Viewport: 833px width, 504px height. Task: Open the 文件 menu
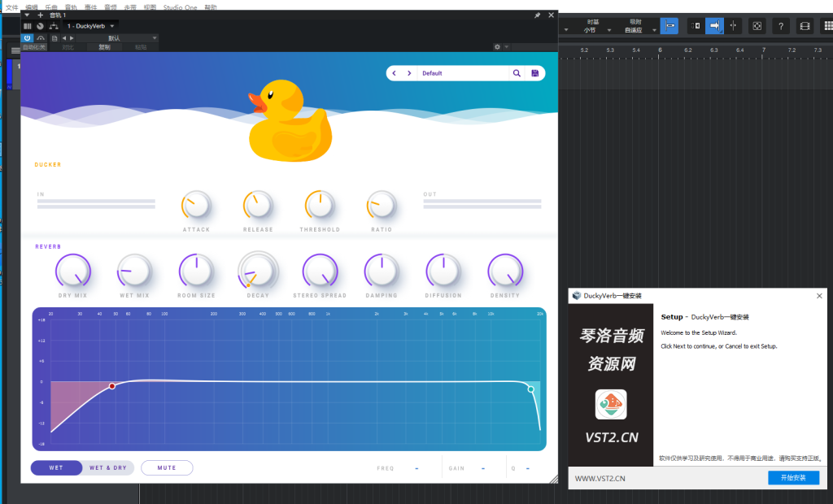point(14,7)
